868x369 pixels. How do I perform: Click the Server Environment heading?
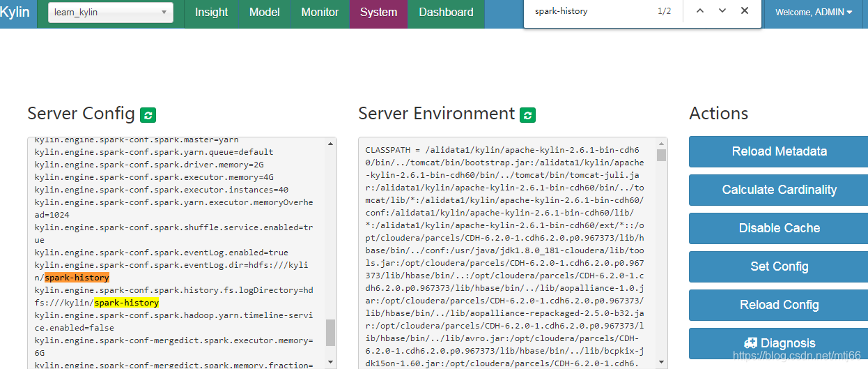point(437,114)
